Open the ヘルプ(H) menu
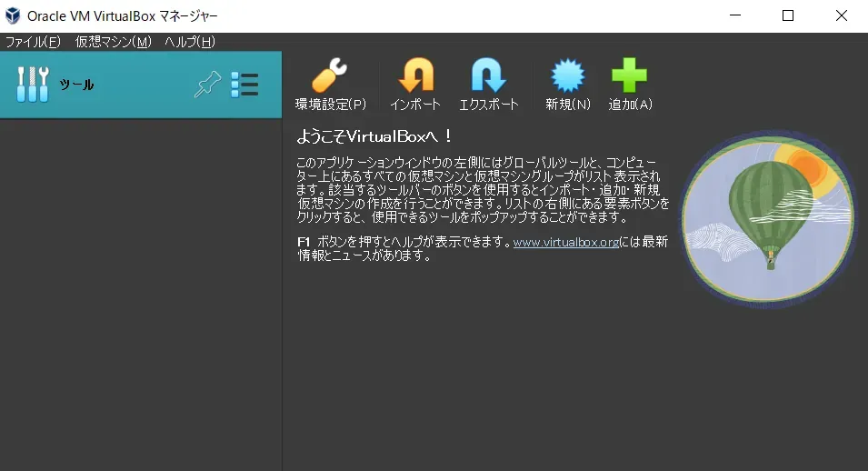Image resolution: width=868 pixels, height=471 pixels. pos(189,42)
